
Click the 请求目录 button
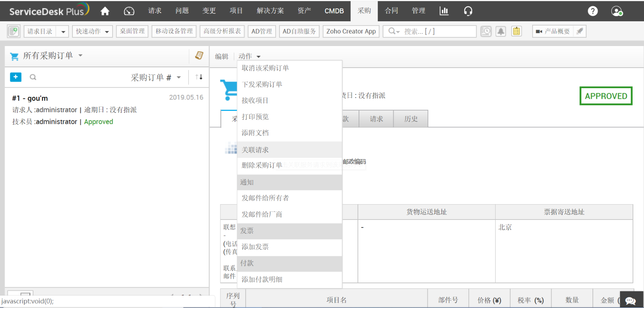[40, 31]
